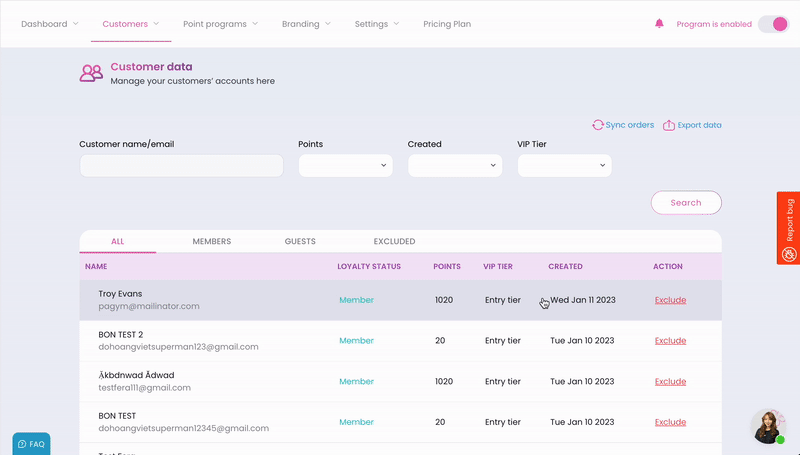Click the VIP TIER column header
Viewport: 800px width, 455px height.
coord(498,266)
